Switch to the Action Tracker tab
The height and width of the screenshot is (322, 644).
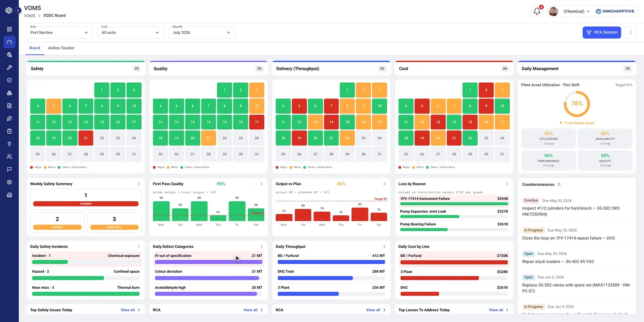[61, 48]
